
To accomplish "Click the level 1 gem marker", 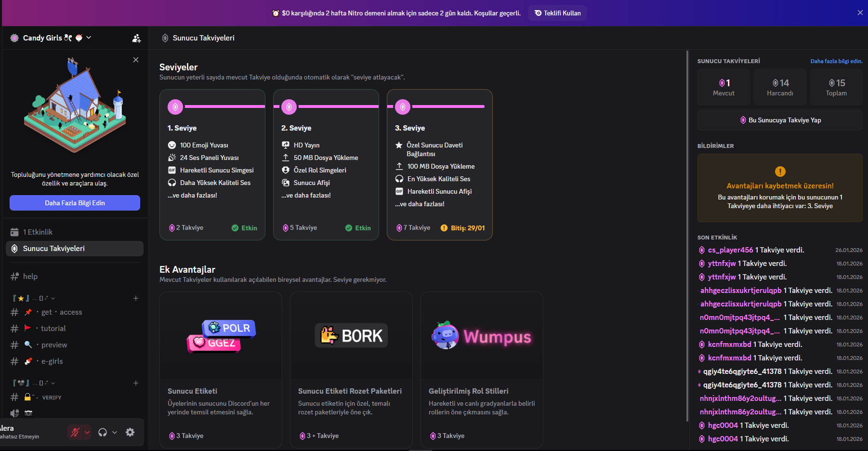I will tap(175, 106).
